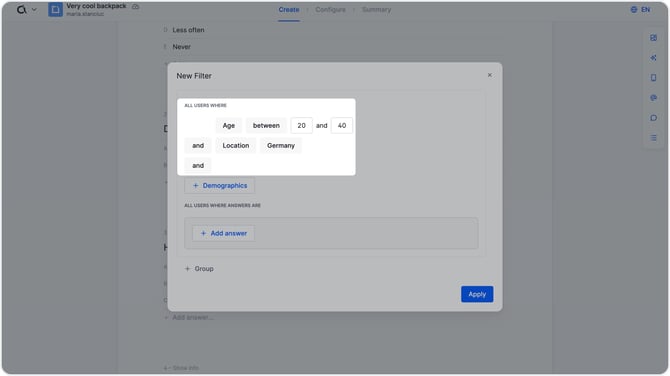Click the cloud save status icon
Image resolution: width=670 pixels, height=376 pixels.
tap(135, 6)
